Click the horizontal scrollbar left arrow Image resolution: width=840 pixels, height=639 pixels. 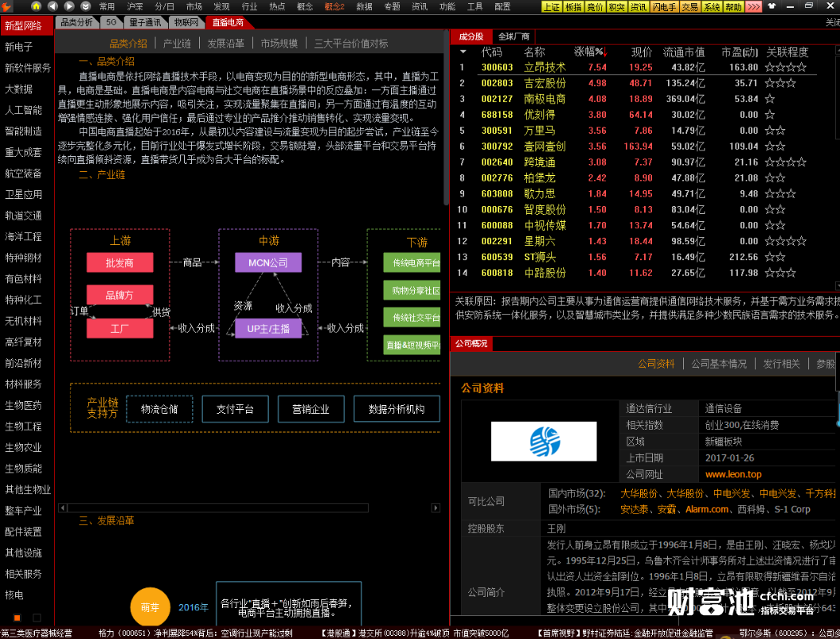pyautogui.click(x=63, y=507)
